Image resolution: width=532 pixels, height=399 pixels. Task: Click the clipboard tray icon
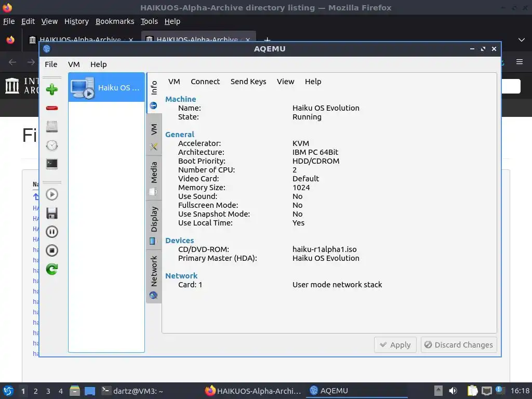(472, 391)
